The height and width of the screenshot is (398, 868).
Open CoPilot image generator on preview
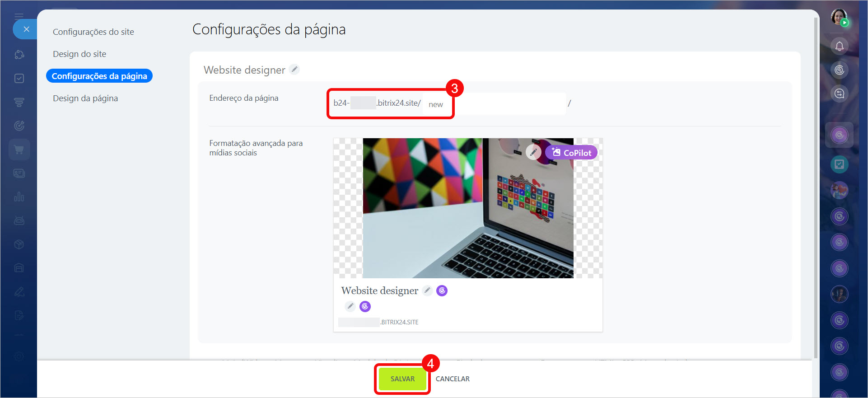tap(571, 153)
